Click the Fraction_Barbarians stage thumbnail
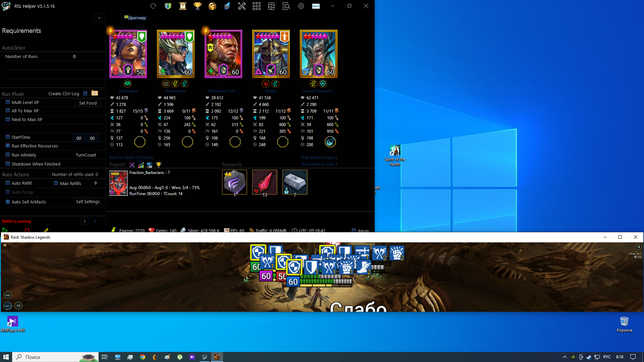 tap(118, 183)
